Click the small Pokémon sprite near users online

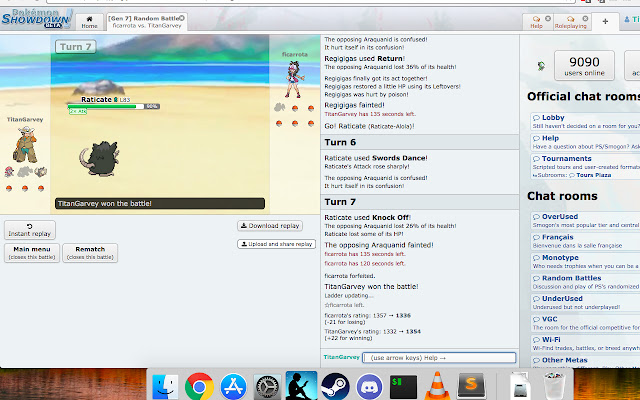[541, 66]
